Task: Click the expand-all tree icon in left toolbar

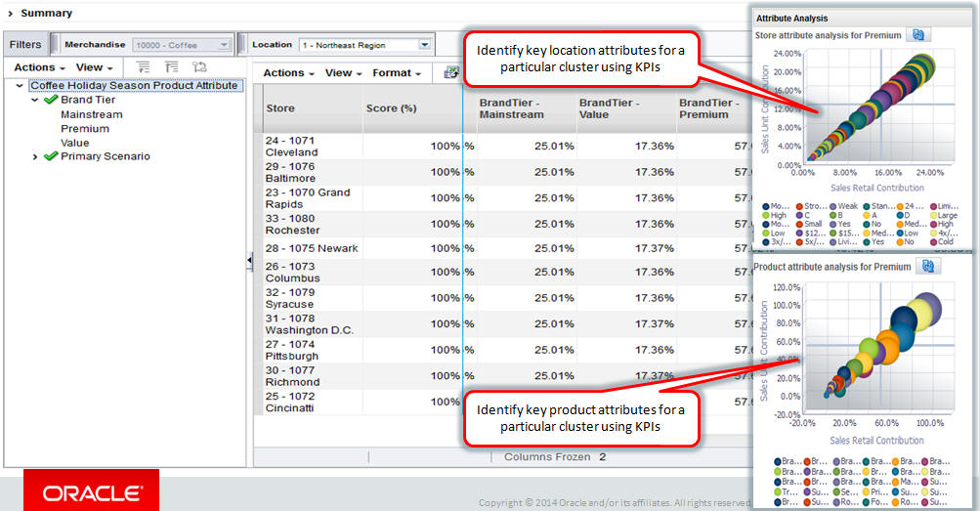Action: click(143, 66)
